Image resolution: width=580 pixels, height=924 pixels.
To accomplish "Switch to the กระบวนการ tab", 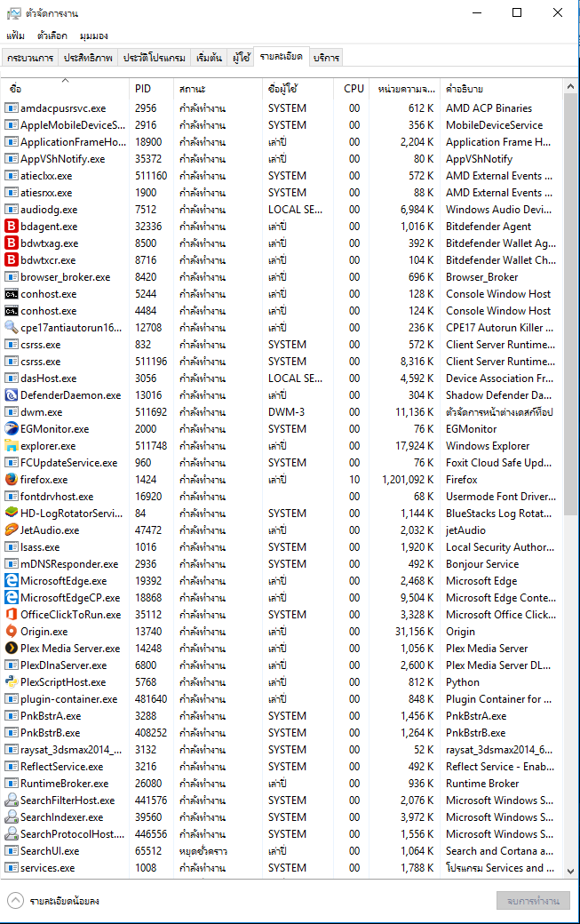I will pos(30,58).
